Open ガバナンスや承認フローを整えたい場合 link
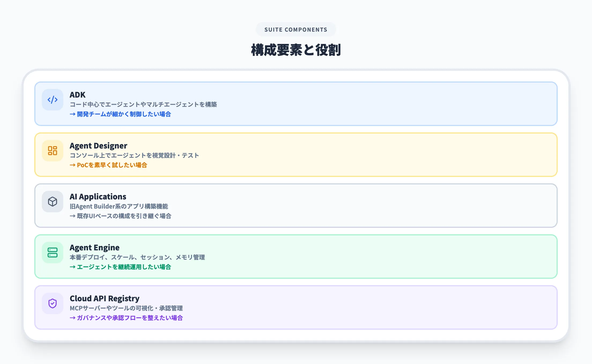Image resolution: width=592 pixels, height=364 pixels. pyautogui.click(x=130, y=318)
